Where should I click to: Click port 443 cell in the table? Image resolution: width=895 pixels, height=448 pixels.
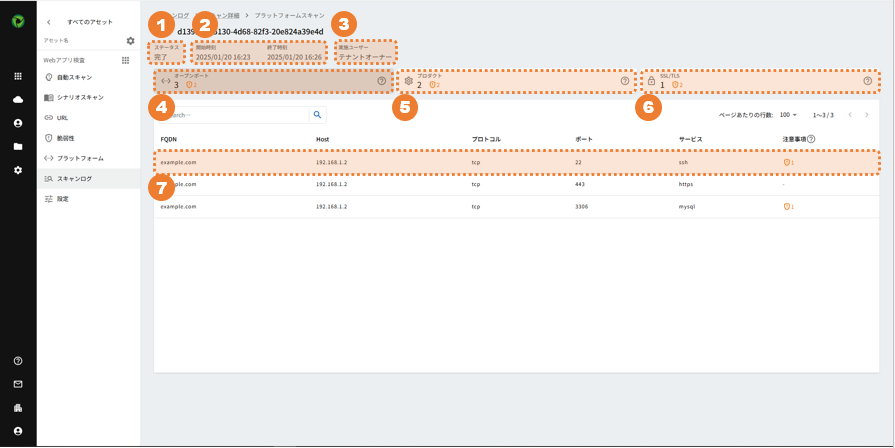click(580, 184)
